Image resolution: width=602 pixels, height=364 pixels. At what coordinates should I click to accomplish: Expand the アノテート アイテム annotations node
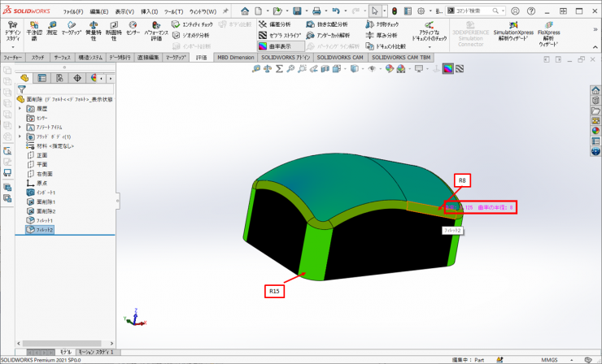click(20, 128)
